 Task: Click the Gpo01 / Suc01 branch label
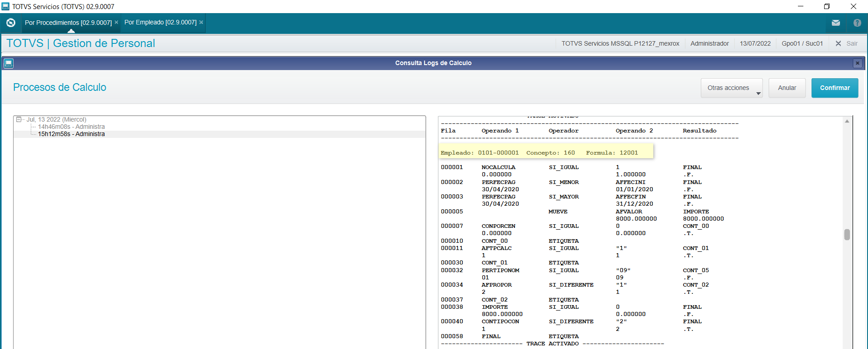(802, 43)
